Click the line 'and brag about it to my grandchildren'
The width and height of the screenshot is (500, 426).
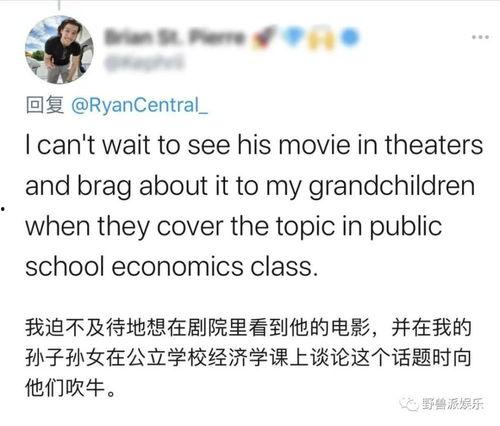pos(250,187)
